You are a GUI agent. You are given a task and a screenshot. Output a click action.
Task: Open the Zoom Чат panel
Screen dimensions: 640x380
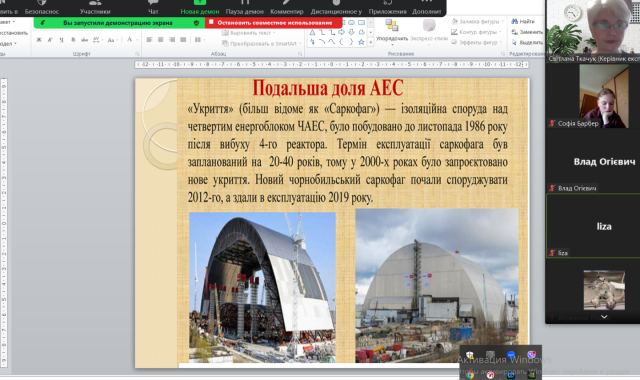153,7
